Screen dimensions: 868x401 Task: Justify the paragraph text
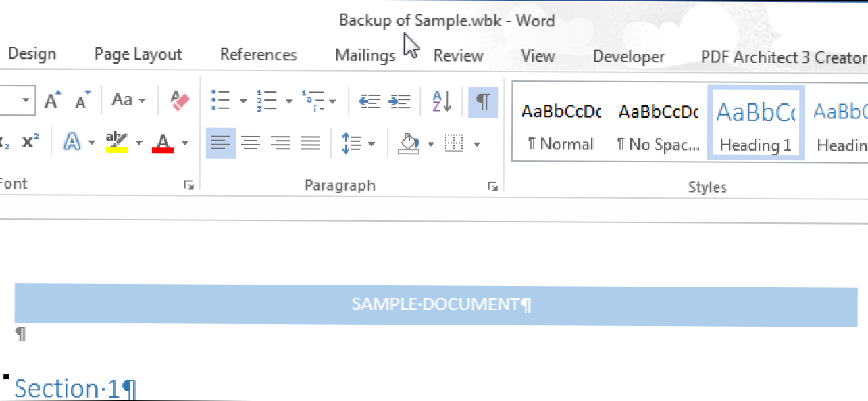pyautogui.click(x=309, y=143)
